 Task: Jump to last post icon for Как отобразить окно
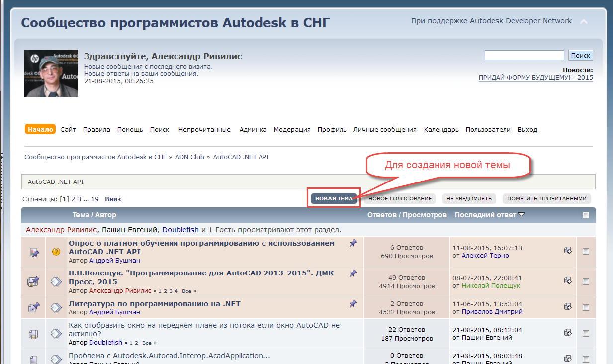coord(568,332)
